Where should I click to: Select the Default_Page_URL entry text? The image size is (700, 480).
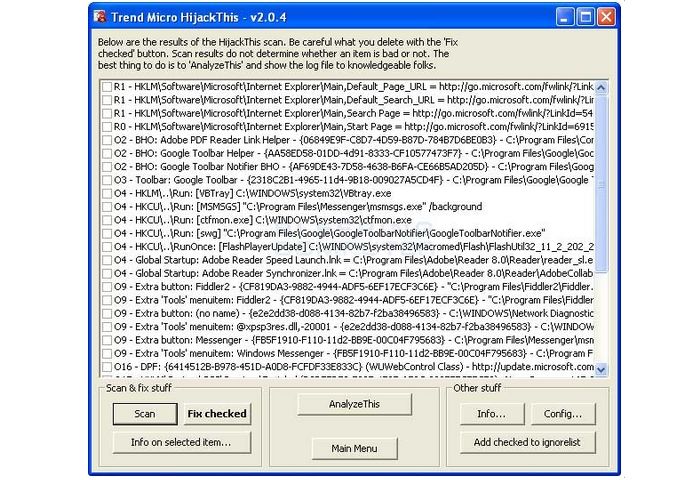point(354,87)
